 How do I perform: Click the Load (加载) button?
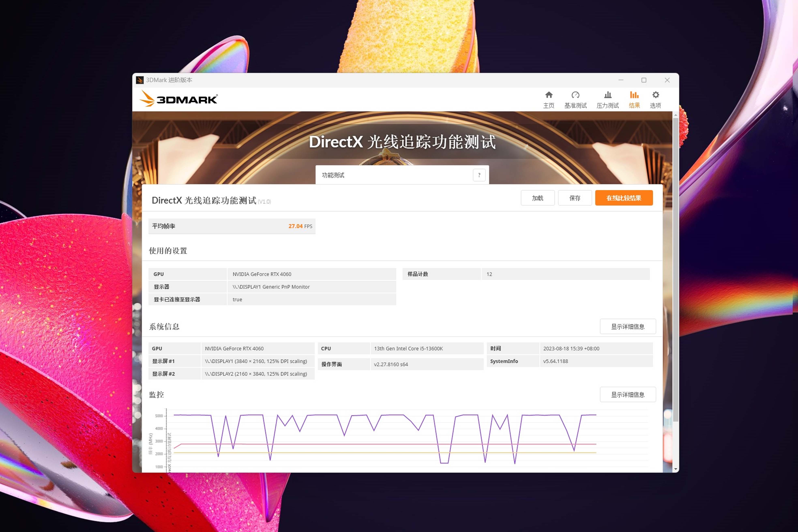click(537, 198)
